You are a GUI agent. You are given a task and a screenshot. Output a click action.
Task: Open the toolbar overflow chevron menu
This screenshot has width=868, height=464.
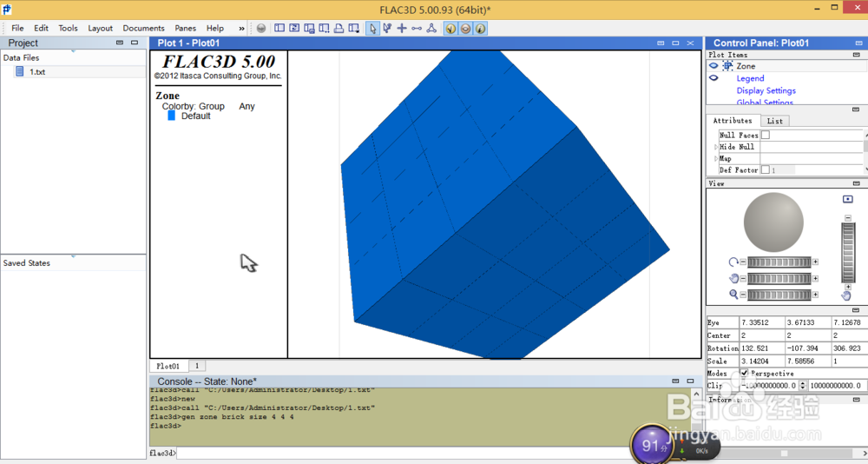pyautogui.click(x=241, y=29)
